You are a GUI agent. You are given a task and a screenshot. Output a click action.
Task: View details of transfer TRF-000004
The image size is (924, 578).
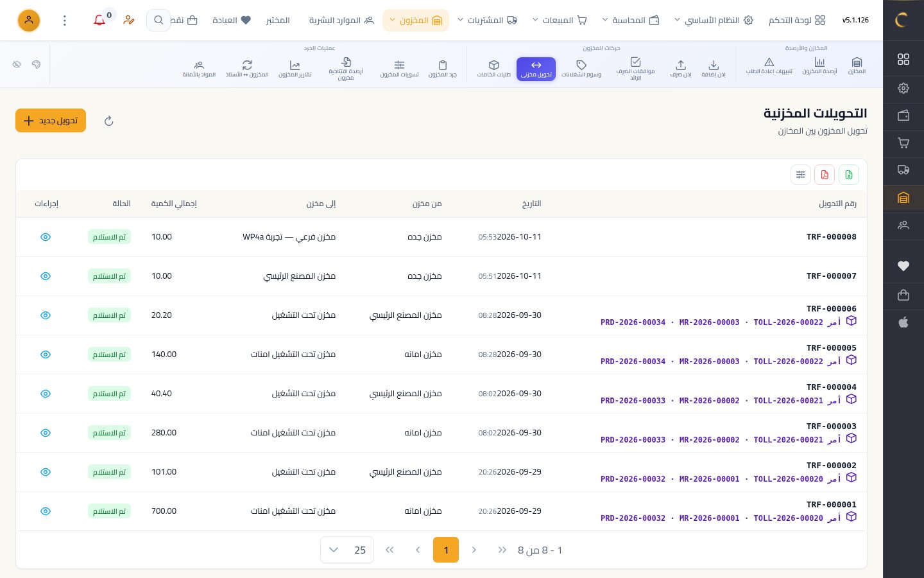click(x=46, y=394)
